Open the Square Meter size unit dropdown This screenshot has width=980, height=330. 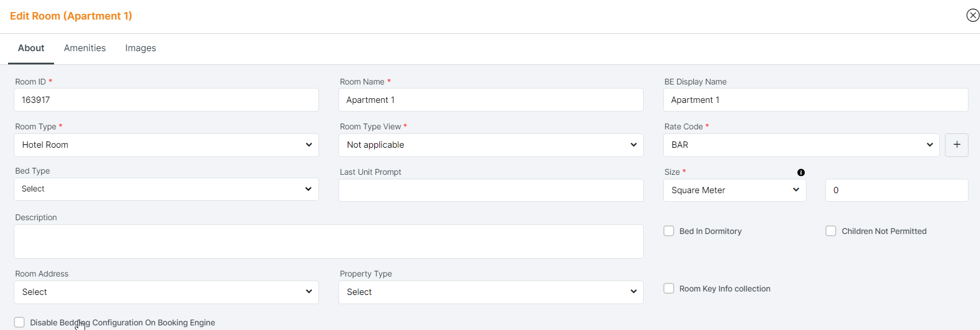(x=735, y=190)
